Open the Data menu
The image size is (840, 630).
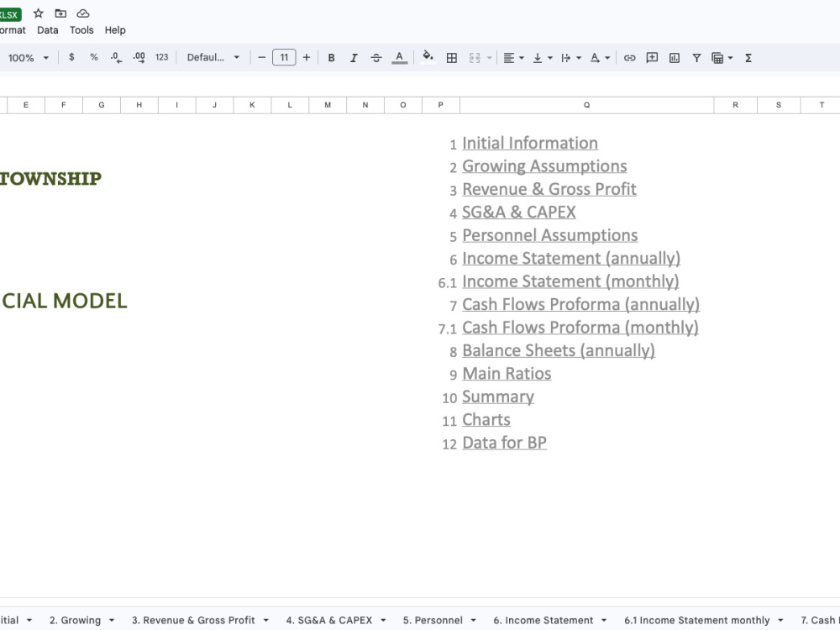pyautogui.click(x=48, y=30)
